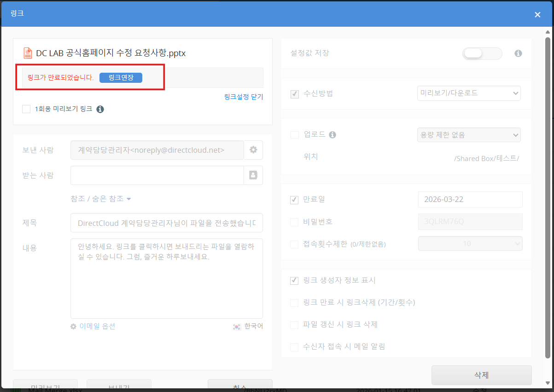Screen dimensions: 554x392
Task: Check the 비밀번호 checkbox
Action: (x=294, y=222)
